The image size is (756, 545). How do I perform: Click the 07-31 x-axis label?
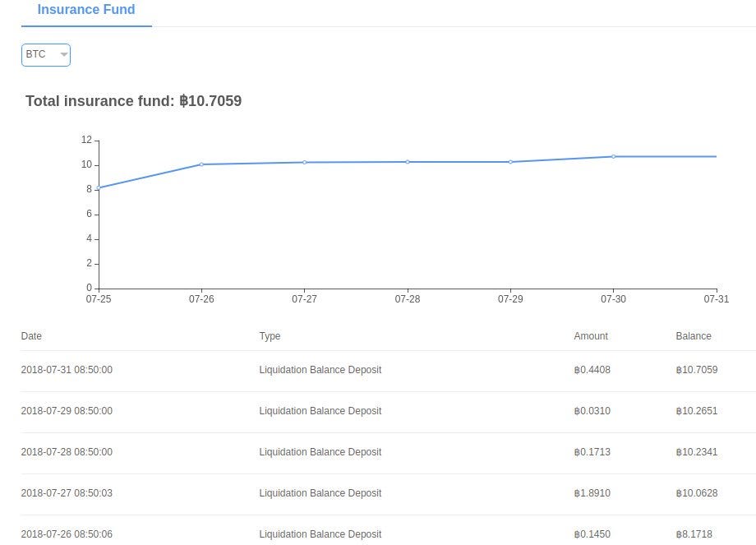(x=717, y=299)
